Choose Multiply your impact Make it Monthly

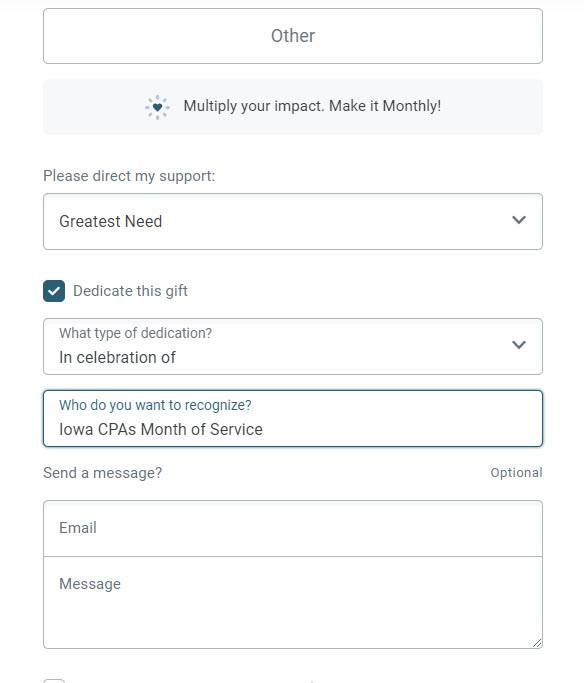pos(293,107)
